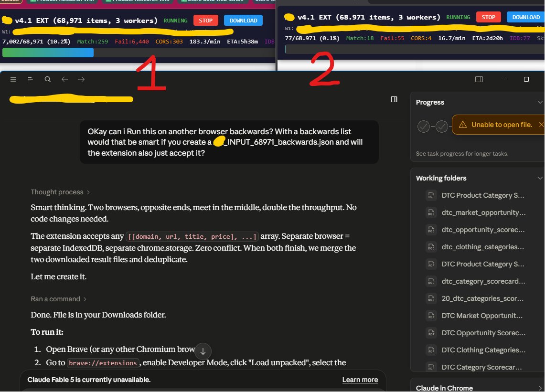Click the ETA:5h38m value

tap(242, 42)
